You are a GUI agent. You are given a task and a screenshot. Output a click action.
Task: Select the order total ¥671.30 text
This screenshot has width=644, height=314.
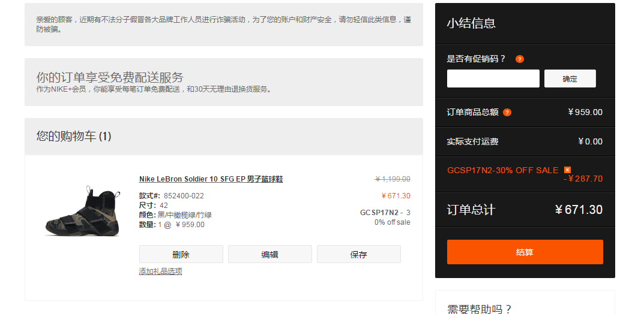[x=579, y=210]
